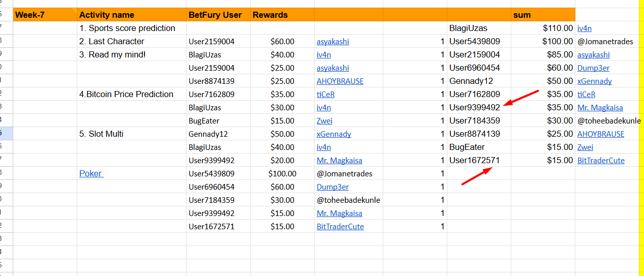Select the 4.Bitcoin Price Prediction cell

click(x=132, y=94)
